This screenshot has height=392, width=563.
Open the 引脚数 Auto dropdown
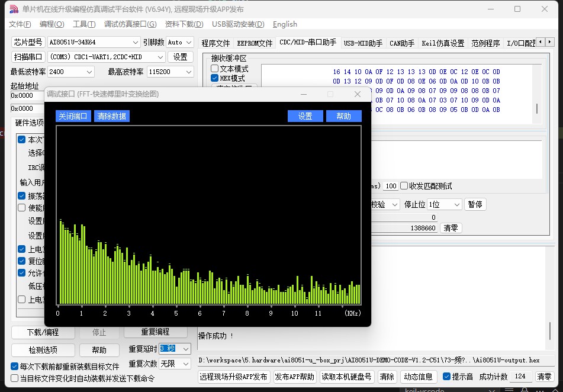(180, 42)
